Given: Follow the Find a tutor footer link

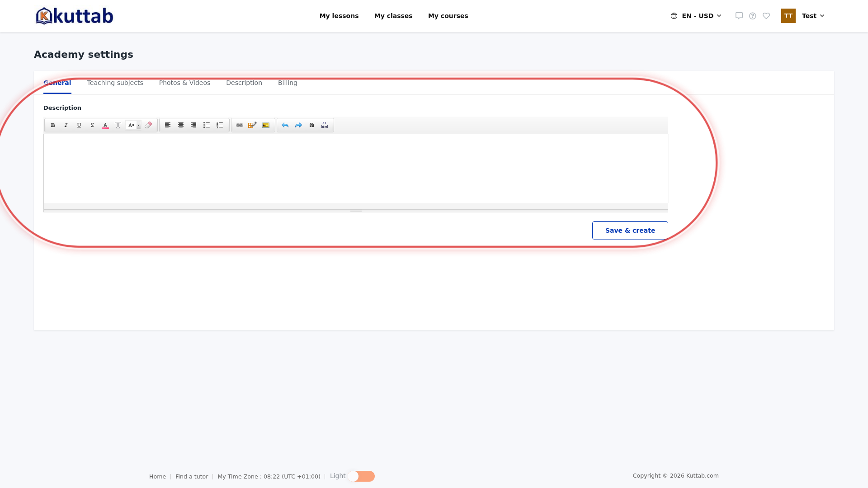Looking at the screenshot, I should click(192, 477).
